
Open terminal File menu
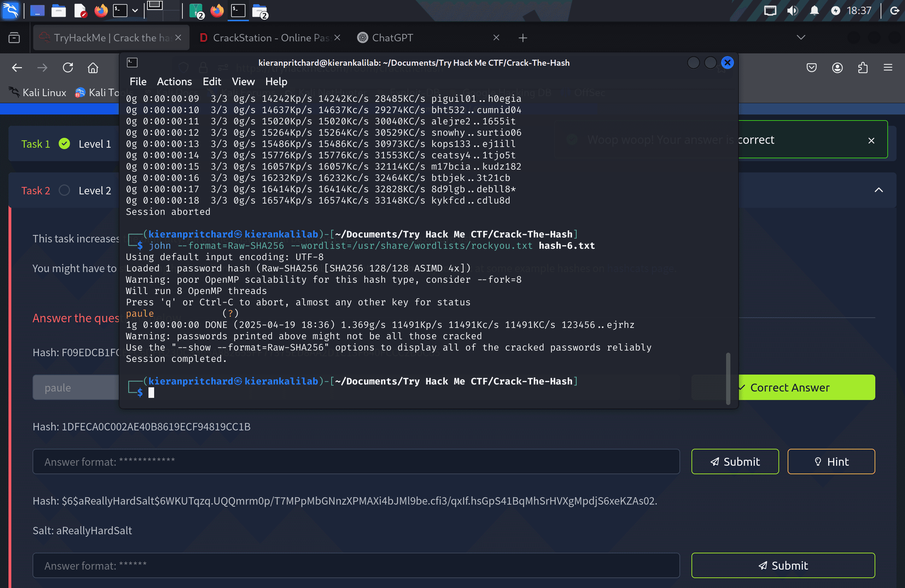[x=138, y=81]
